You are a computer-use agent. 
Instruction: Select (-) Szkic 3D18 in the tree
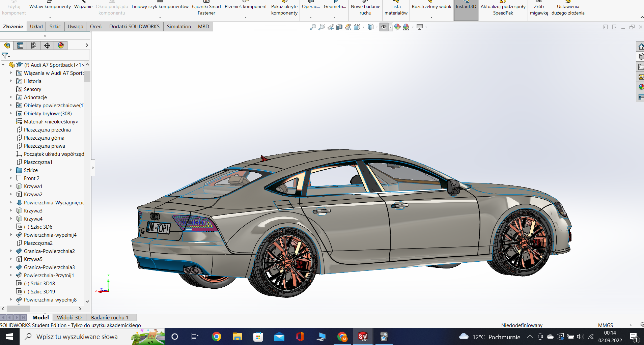tap(43, 283)
